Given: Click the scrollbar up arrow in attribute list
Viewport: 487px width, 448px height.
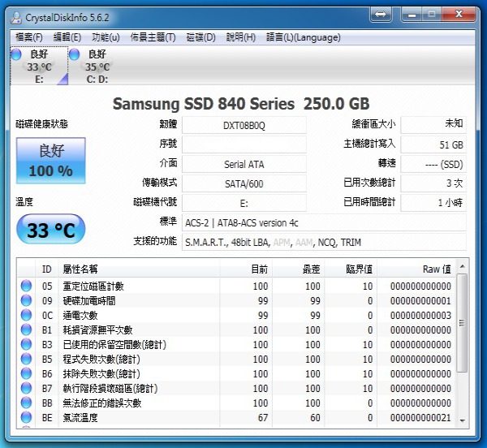Looking at the screenshot, I should coord(462,266).
